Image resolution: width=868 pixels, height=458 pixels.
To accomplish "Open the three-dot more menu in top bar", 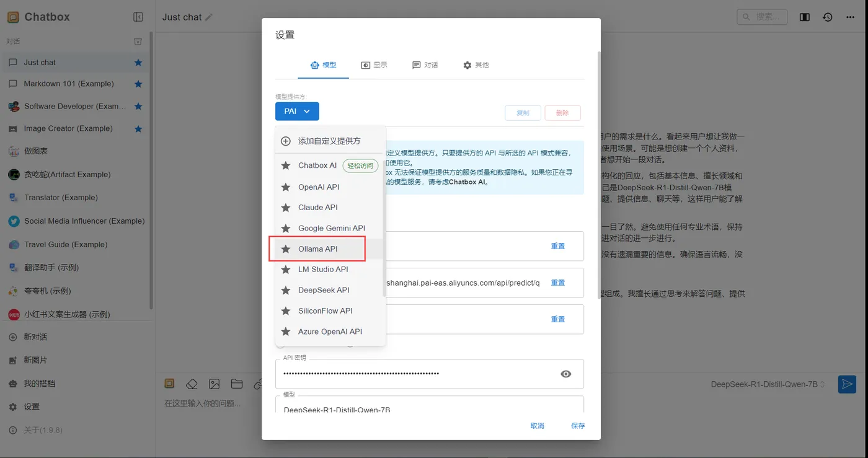I will pos(851,17).
